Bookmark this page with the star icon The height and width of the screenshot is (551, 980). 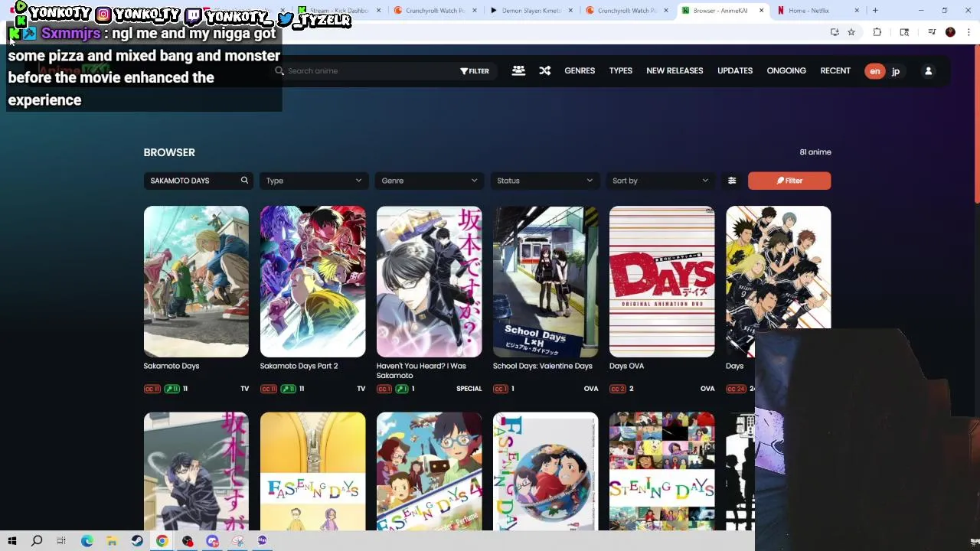coord(851,32)
